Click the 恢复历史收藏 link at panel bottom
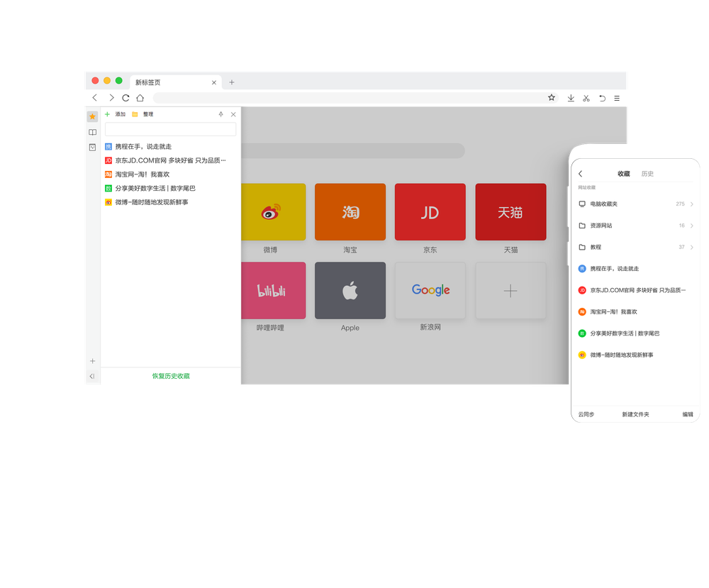 (171, 376)
